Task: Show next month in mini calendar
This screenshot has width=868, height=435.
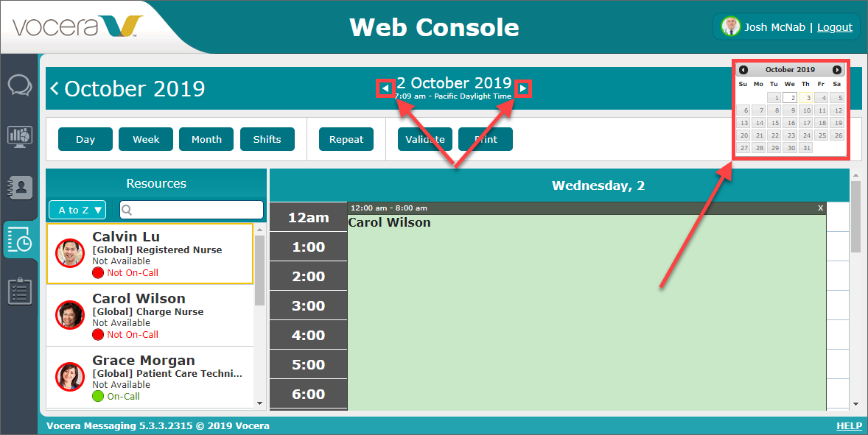Action: click(x=837, y=70)
